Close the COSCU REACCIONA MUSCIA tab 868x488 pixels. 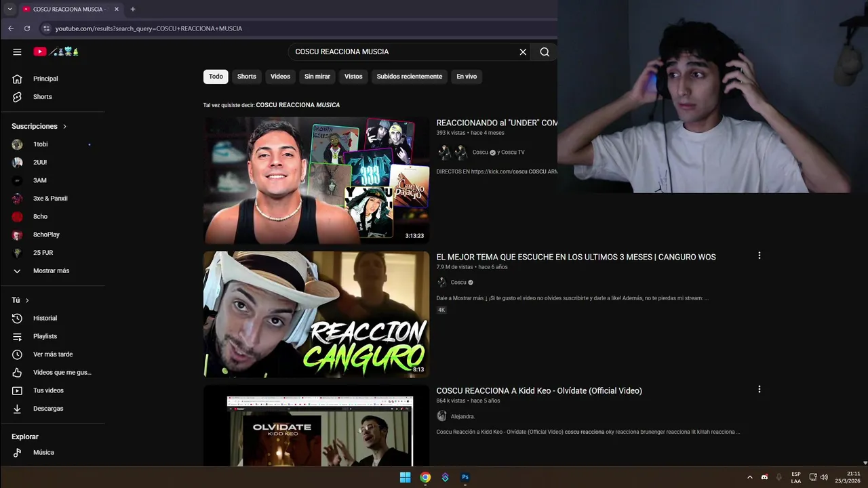pyautogui.click(x=117, y=9)
